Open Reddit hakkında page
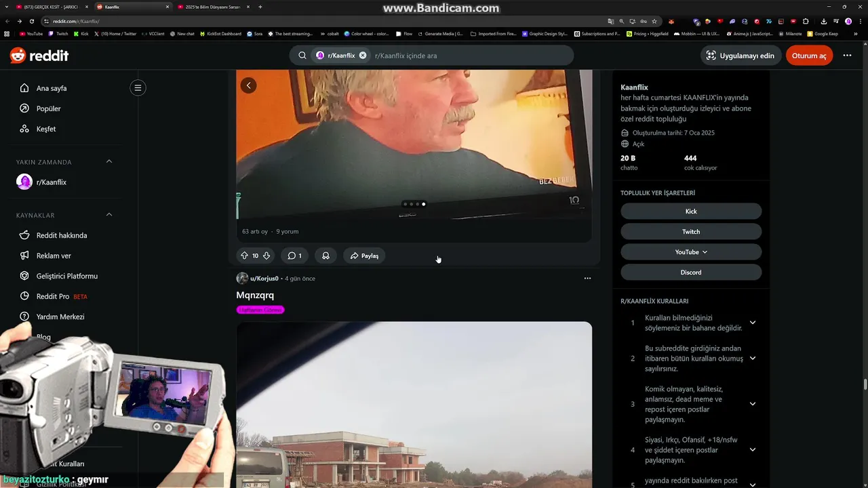The height and width of the screenshot is (488, 868). tap(61, 235)
